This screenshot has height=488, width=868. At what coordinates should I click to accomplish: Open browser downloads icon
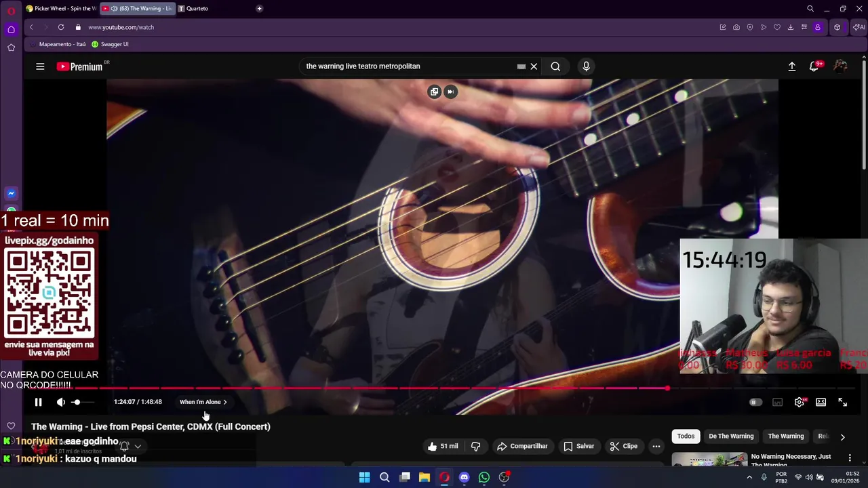791,27
